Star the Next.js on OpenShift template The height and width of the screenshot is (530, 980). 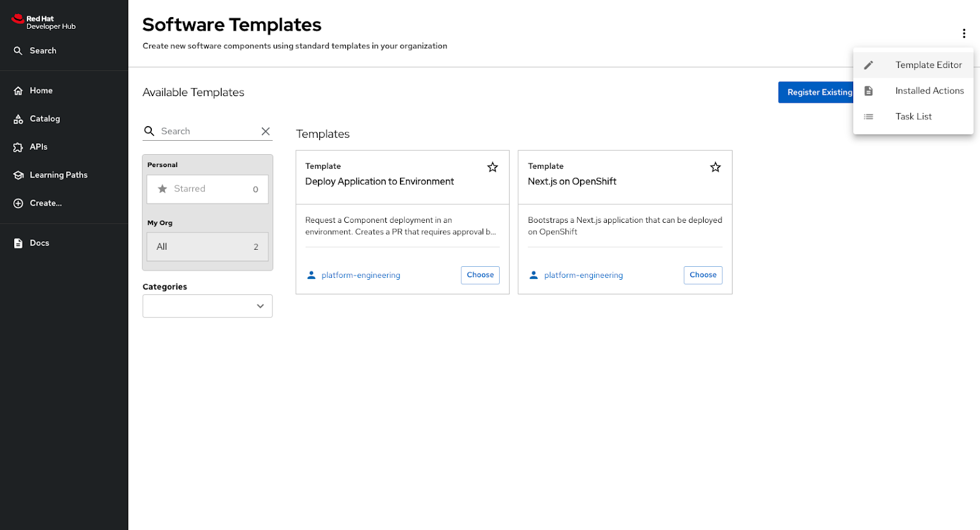tap(715, 167)
